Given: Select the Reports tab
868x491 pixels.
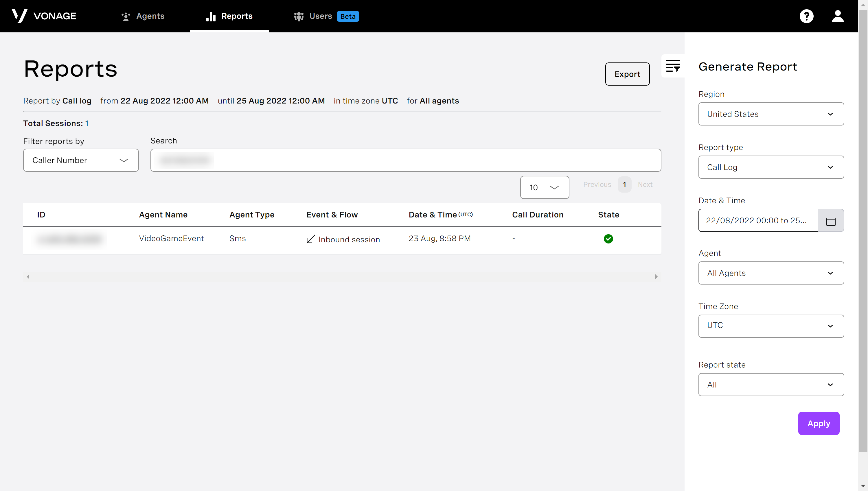Looking at the screenshot, I should coord(229,16).
